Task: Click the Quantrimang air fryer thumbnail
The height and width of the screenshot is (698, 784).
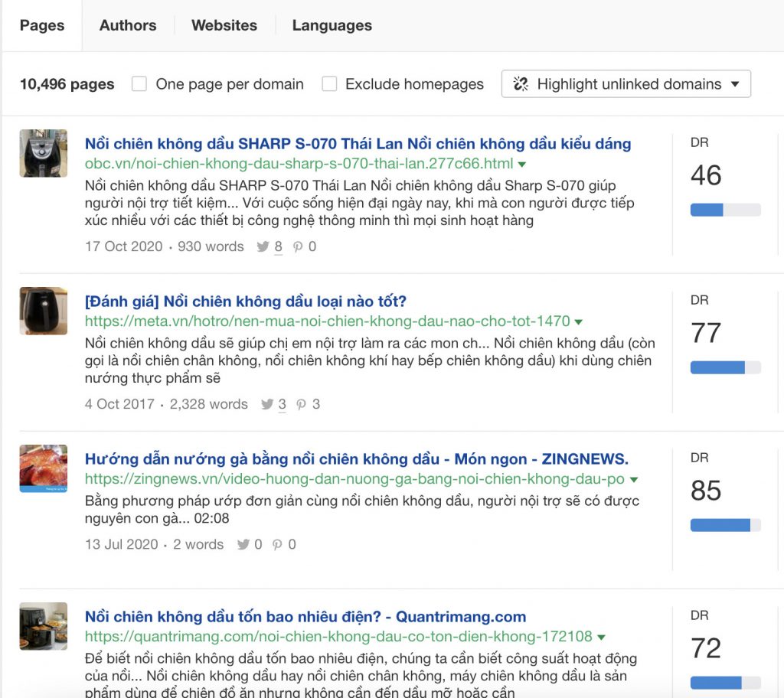Action: [x=44, y=626]
